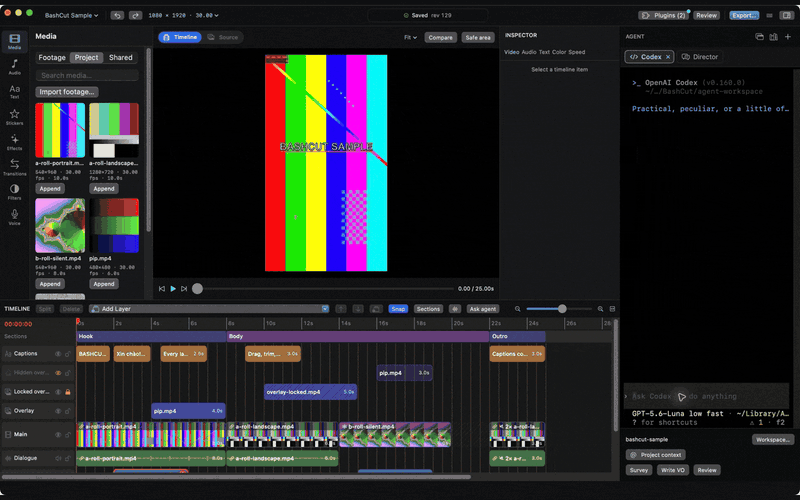800x500 pixels.
Task: Open the Workspace... selector
Action: [773, 439]
